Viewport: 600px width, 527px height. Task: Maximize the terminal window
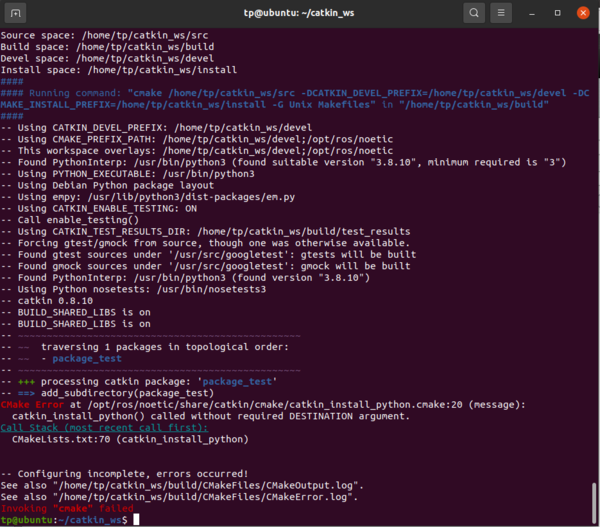(x=556, y=13)
